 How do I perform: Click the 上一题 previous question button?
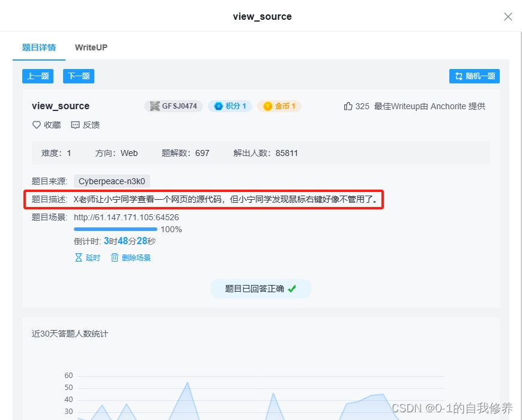(x=37, y=76)
